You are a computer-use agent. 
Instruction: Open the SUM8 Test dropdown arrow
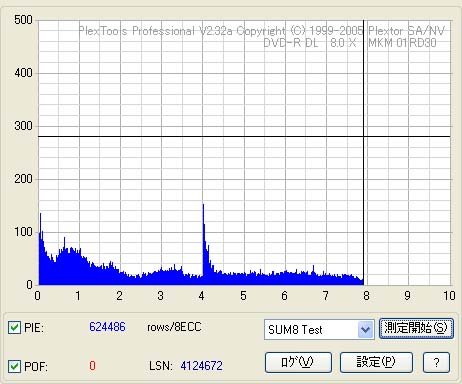pyautogui.click(x=365, y=330)
